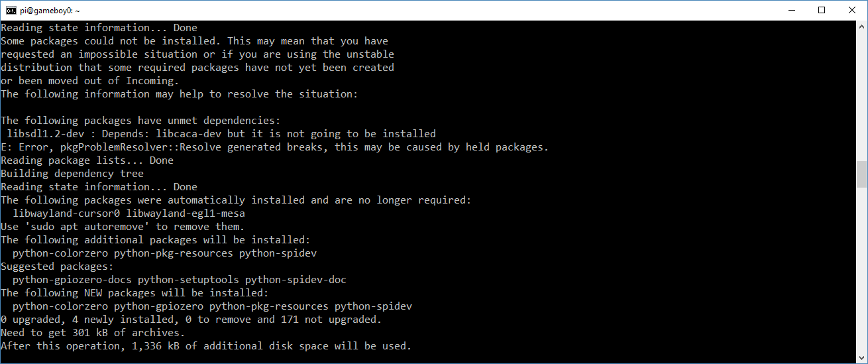Click the 'libsdl1.2-dev : Depends' error line

(221, 134)
